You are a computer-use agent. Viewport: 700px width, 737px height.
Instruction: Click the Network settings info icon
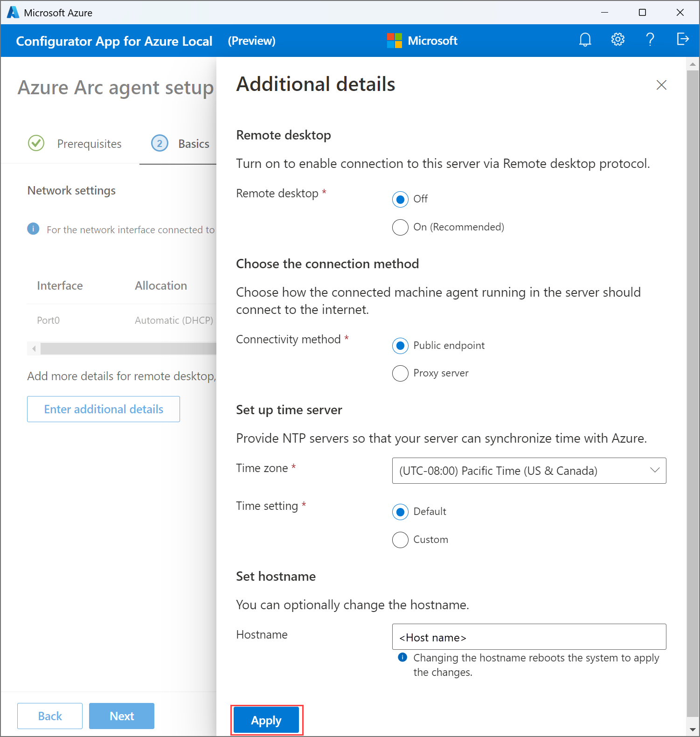tap(33, 229)
